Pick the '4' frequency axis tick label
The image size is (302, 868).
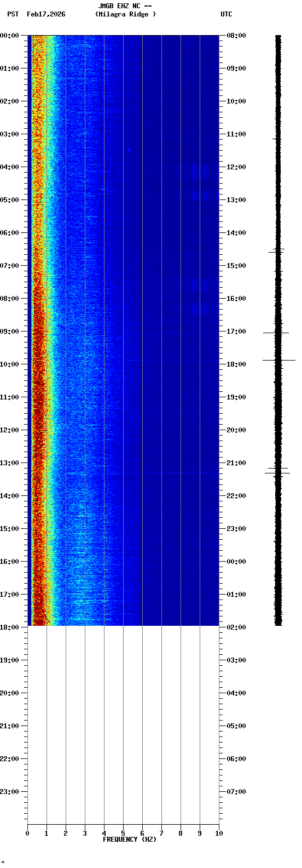[104, 833]
